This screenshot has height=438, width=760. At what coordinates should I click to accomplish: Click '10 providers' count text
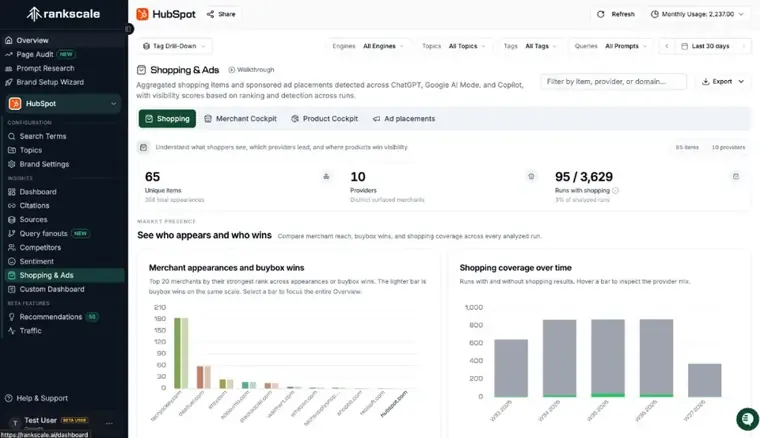tap(728, 147)
